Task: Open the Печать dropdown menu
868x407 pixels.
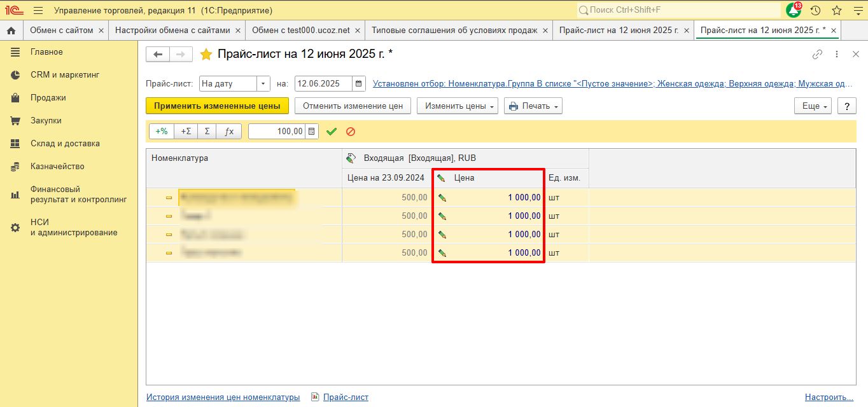Action: 533,106
